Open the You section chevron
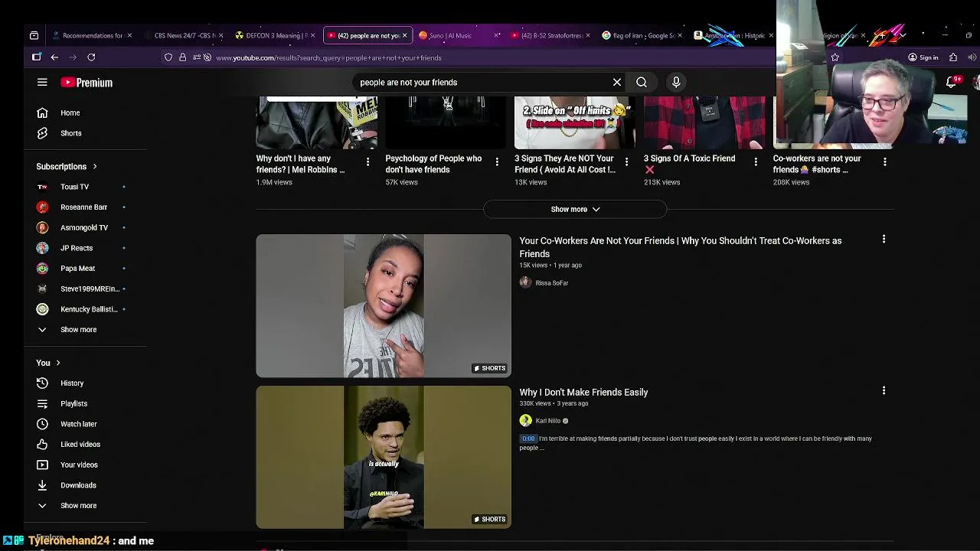Image resolution: width=980 pixels, height=551 pixels. click(x=57, y=363)
